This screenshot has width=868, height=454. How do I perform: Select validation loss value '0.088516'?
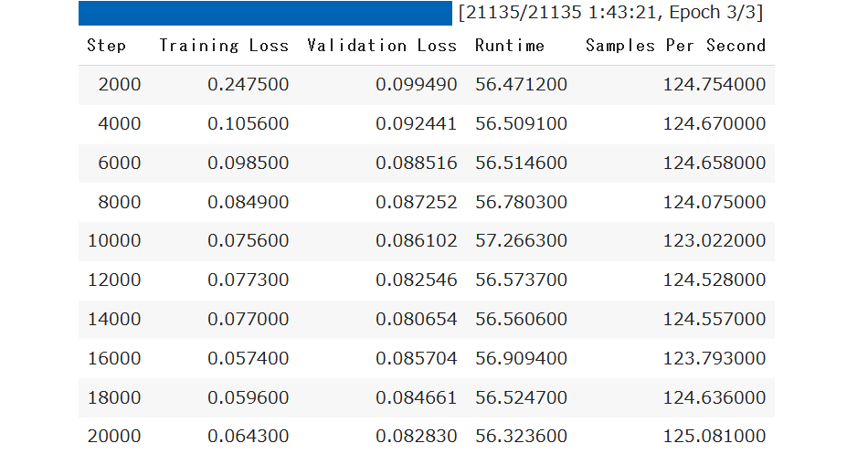tap(417, 163)
